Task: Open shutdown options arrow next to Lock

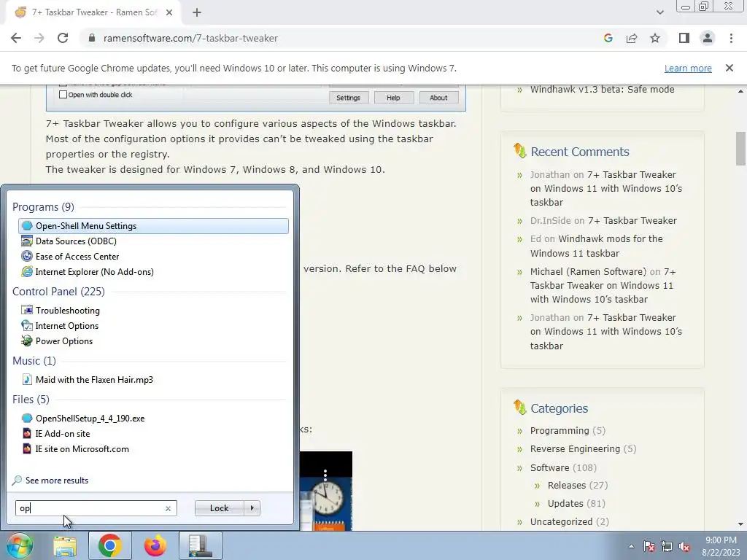Action: pos(252,508)
